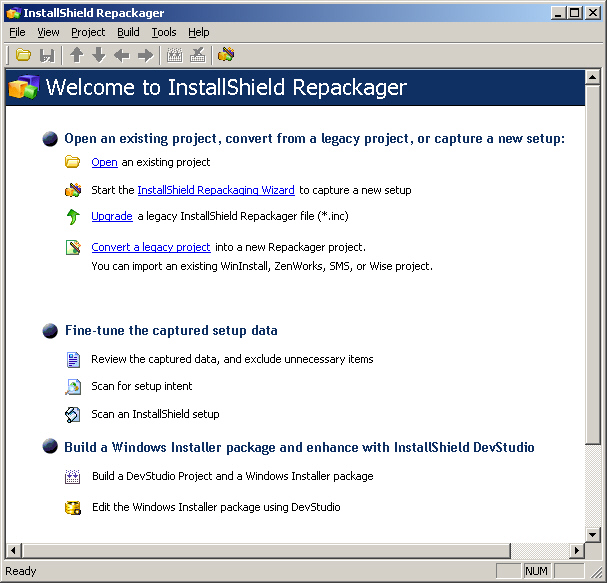Click the right arrow toolbar button
Screen dimensions: 607x583
pyautogui.click(x=145, y=55)
